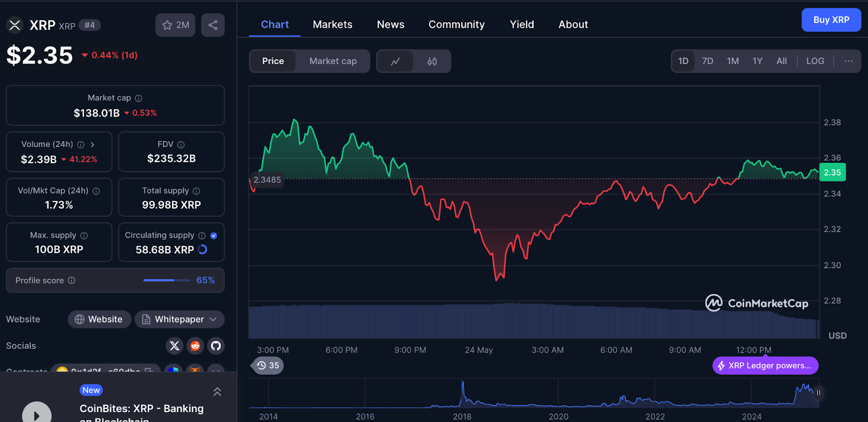
Task: Click the Buy XRP button
Action: pos(831,20)
